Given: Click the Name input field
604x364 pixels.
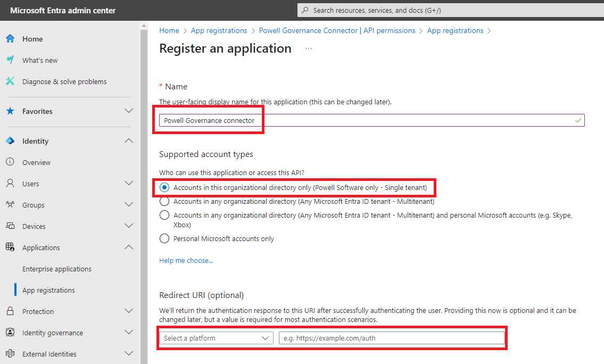Looking at the screenshot, I should (372, 120).
